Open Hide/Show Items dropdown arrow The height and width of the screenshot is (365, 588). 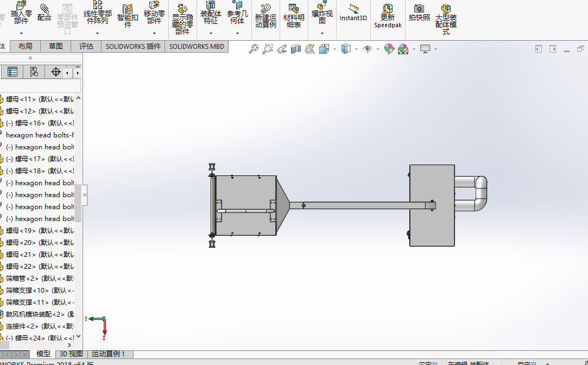[x=378, y=49]
